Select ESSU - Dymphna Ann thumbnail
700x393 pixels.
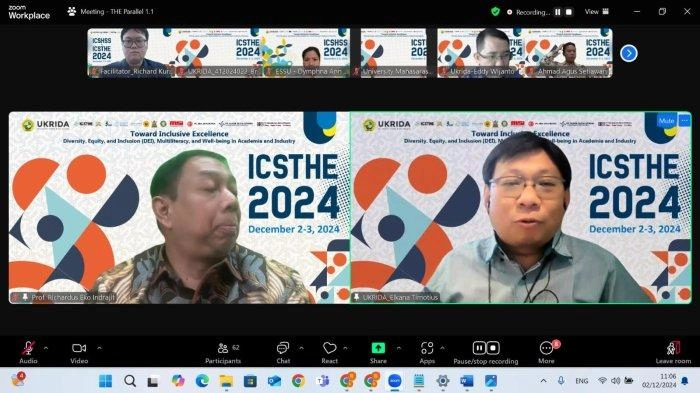[x=306, y=53]
